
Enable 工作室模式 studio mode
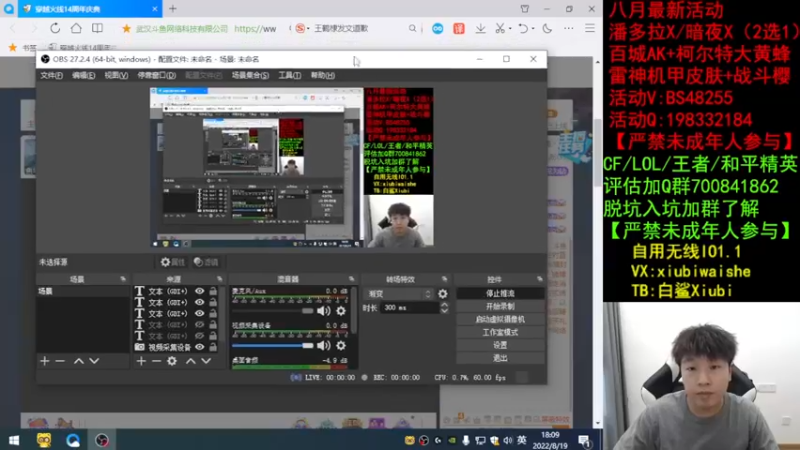500,333
